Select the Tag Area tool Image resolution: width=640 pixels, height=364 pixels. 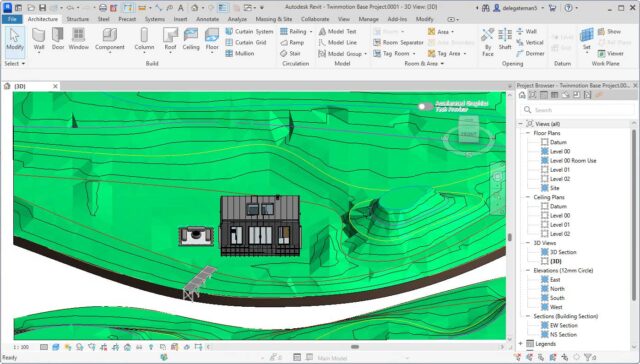click(x=444, y=53)
